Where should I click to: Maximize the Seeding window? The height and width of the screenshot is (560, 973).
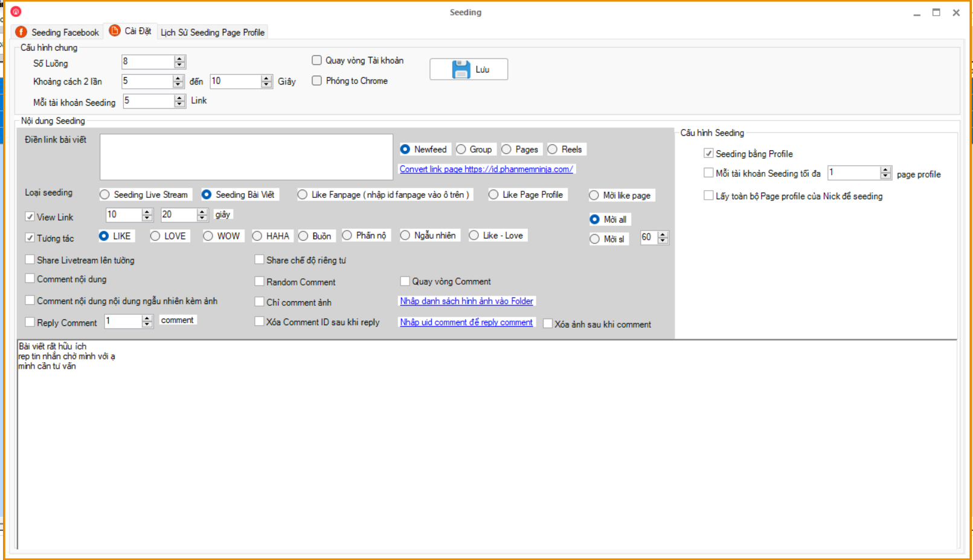click(936, 13)
